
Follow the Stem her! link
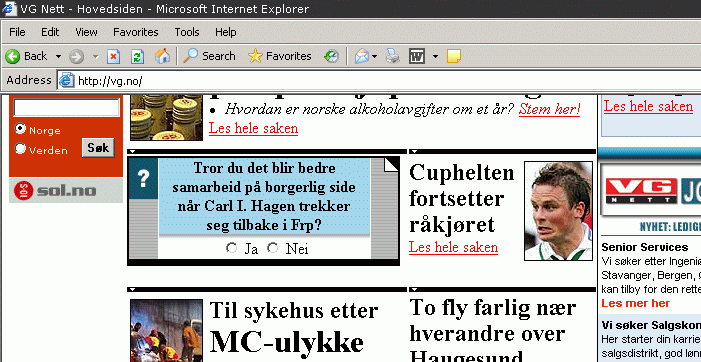pos(549,109)
